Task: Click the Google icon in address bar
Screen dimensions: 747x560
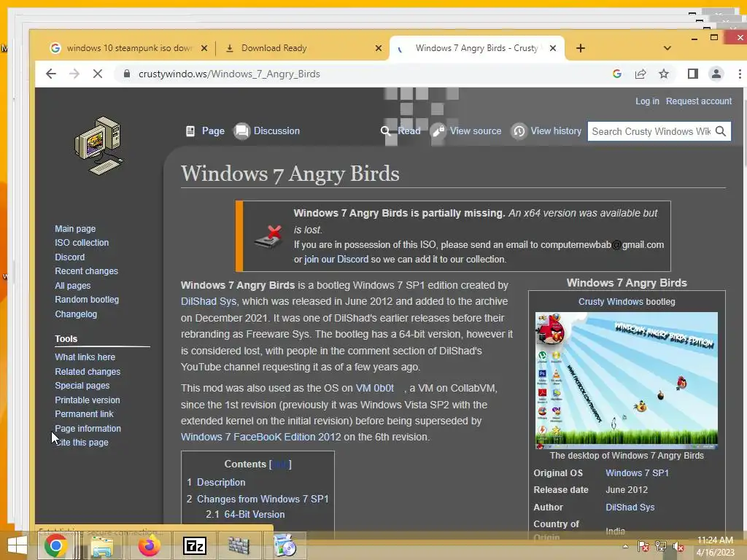Action: [617, 74]
